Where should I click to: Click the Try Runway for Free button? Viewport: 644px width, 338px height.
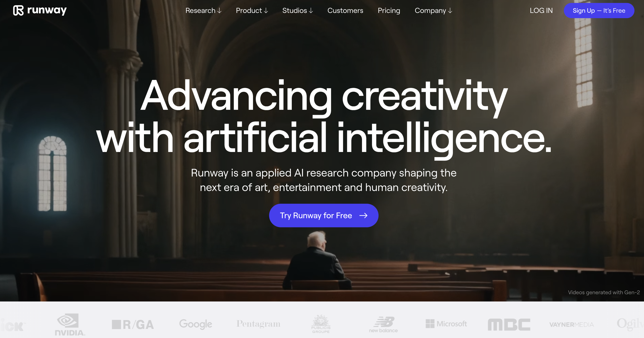coord(323,216)
